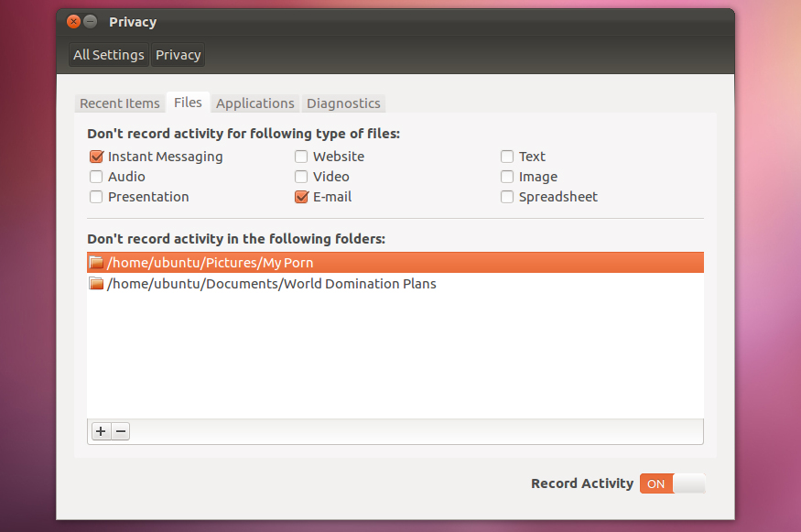Click folder icon of World Domination Plans
Image resolution: width=801 pixels, height=532 pixels.
click(x=96, y=284)
